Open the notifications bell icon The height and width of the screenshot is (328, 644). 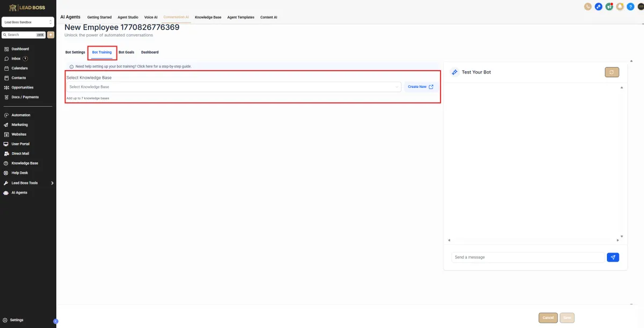620,6
